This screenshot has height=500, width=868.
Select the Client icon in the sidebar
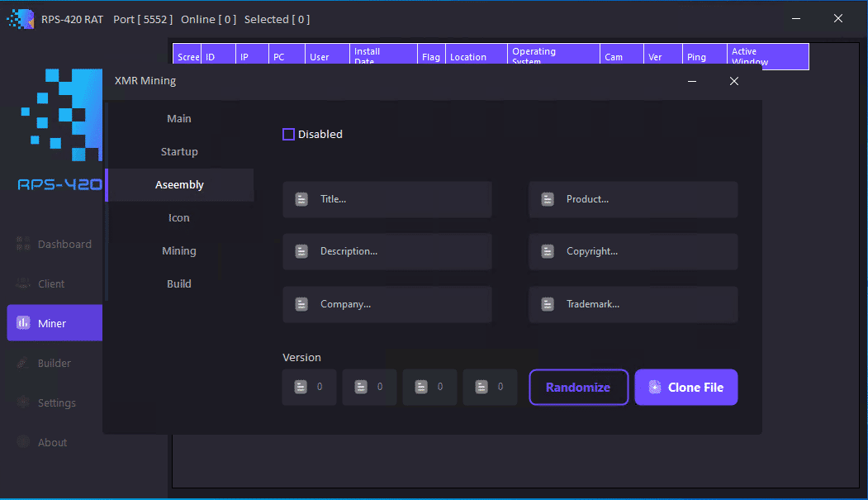pyautogui.click(x=23, y=283)
